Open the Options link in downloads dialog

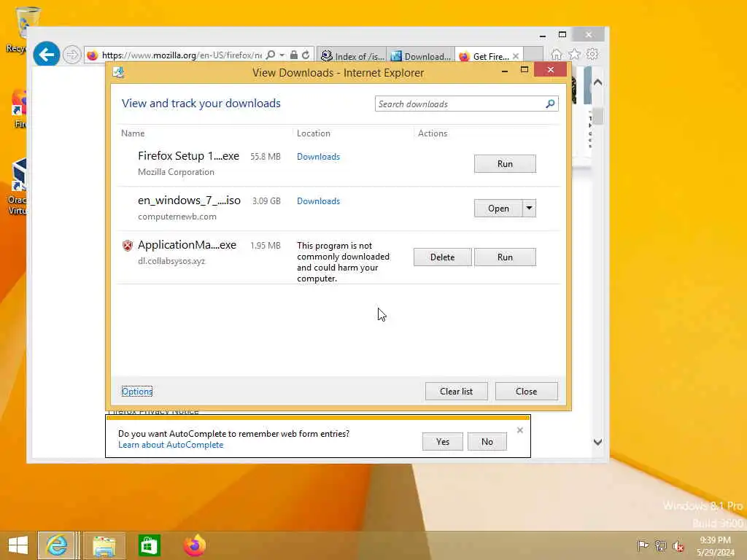click(136, 392)
